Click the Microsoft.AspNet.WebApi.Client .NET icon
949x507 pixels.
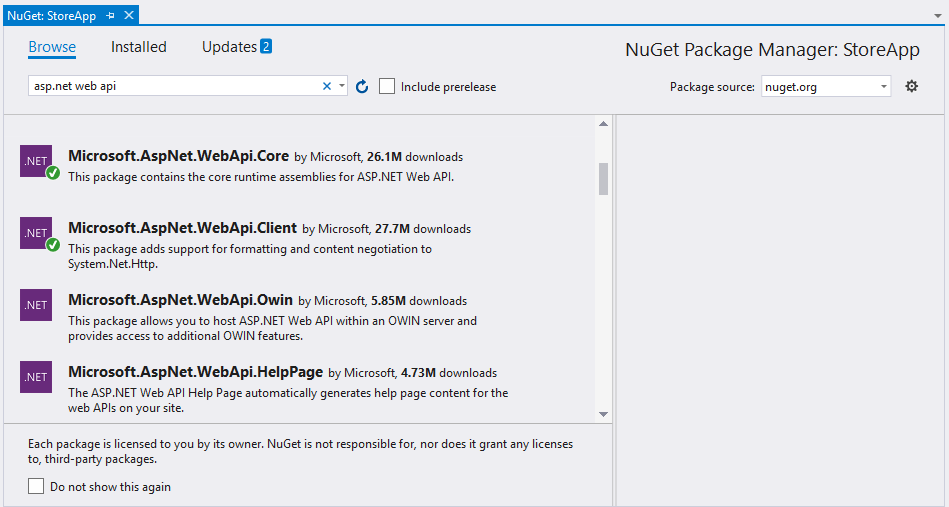(x=36, y=234)
